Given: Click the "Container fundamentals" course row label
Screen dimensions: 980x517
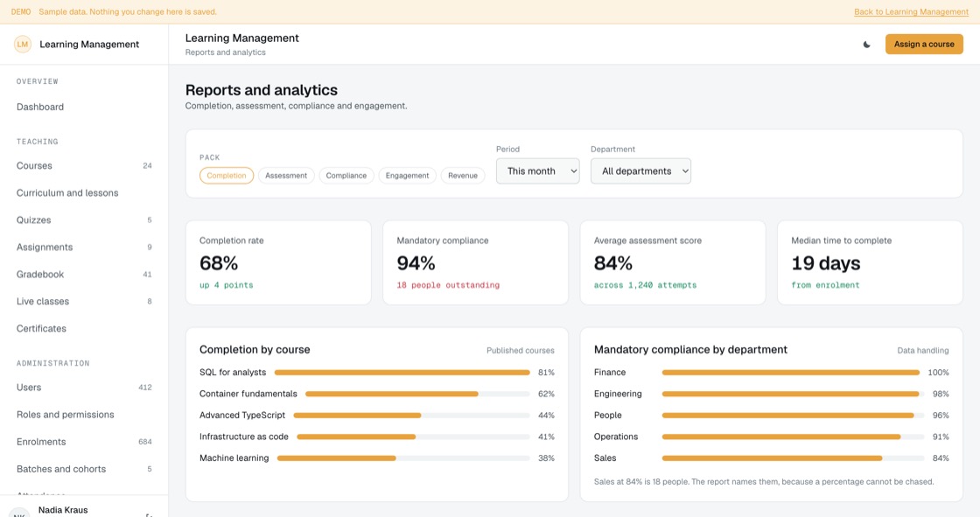Looking at the screenshot, I should coord(248,394).
